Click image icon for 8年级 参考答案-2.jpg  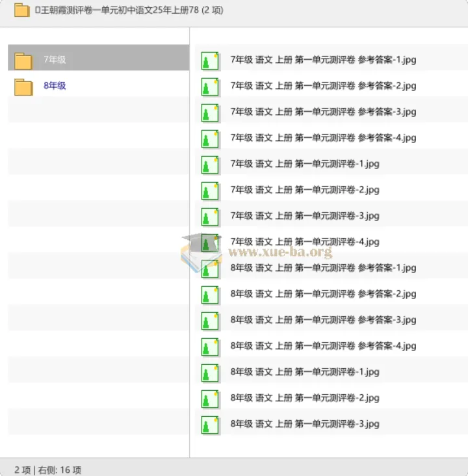pyautogui.click(x=210, y=295)
